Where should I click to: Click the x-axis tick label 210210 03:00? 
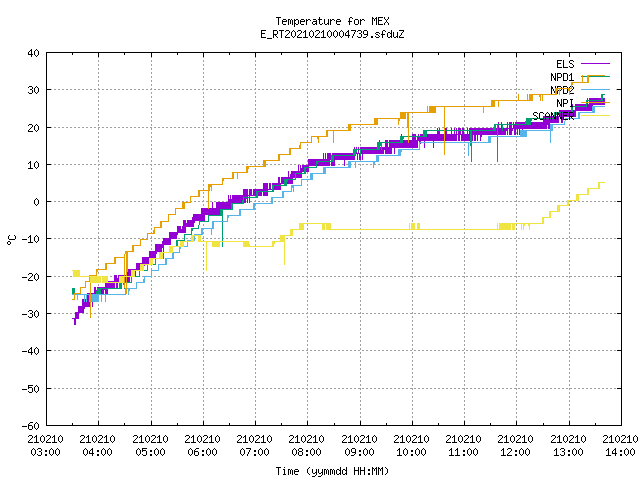click(45, 445)
